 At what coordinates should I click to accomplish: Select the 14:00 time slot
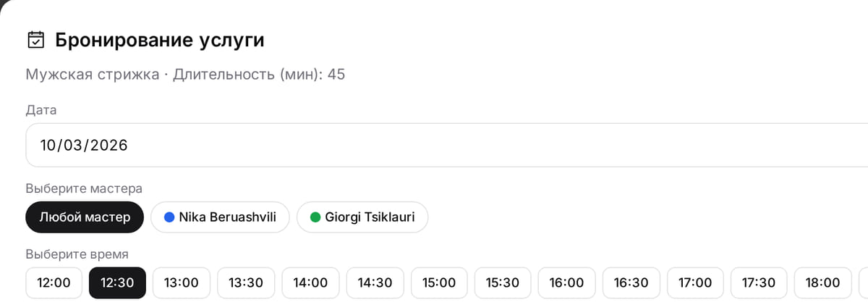pyautogui.click(x=310, y=283)
